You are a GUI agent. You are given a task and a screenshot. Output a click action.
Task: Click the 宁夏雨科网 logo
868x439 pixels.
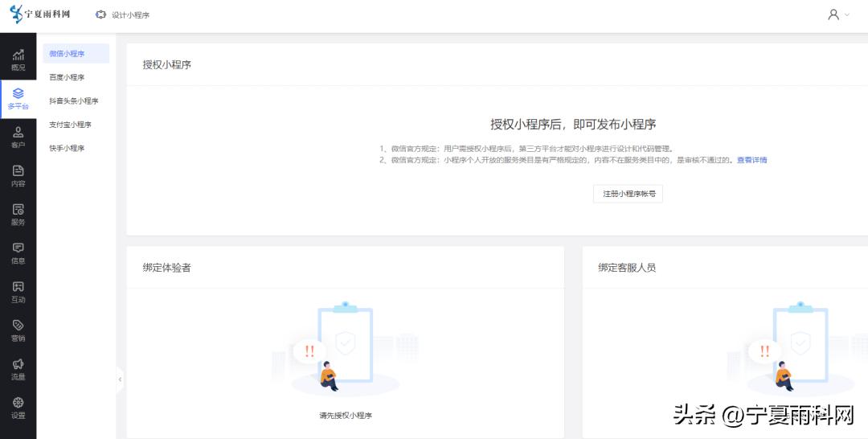pyautogui.click(x=40, y=14)
